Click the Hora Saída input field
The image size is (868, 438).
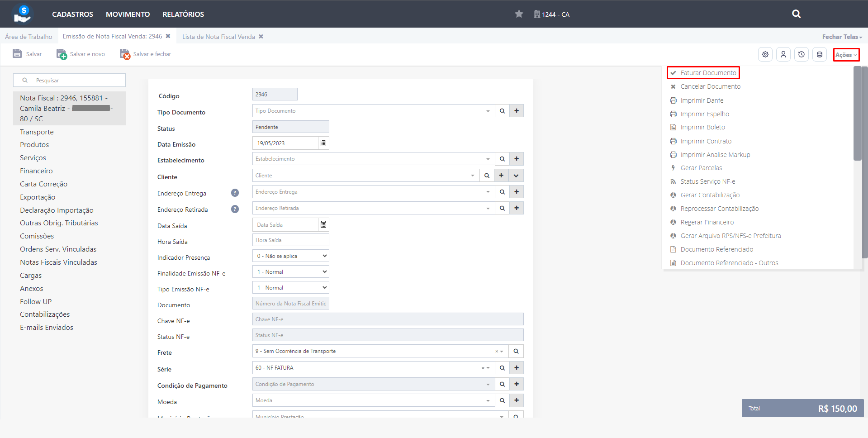291,240
